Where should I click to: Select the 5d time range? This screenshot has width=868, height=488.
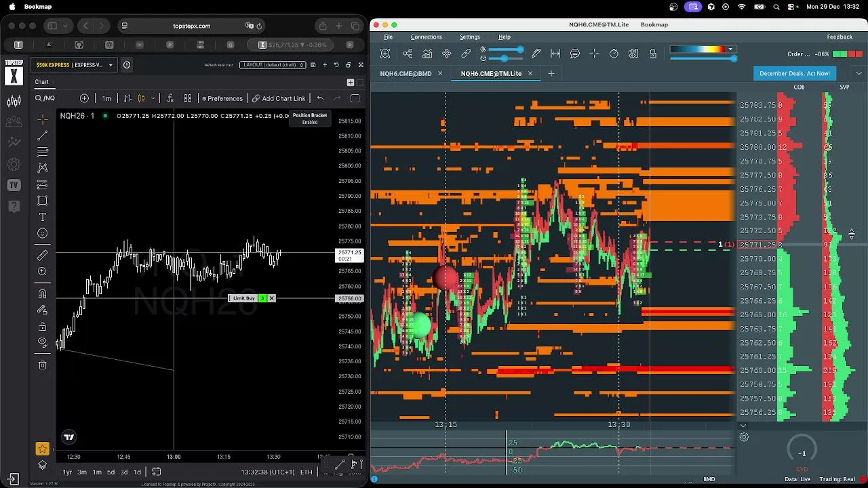111,472
